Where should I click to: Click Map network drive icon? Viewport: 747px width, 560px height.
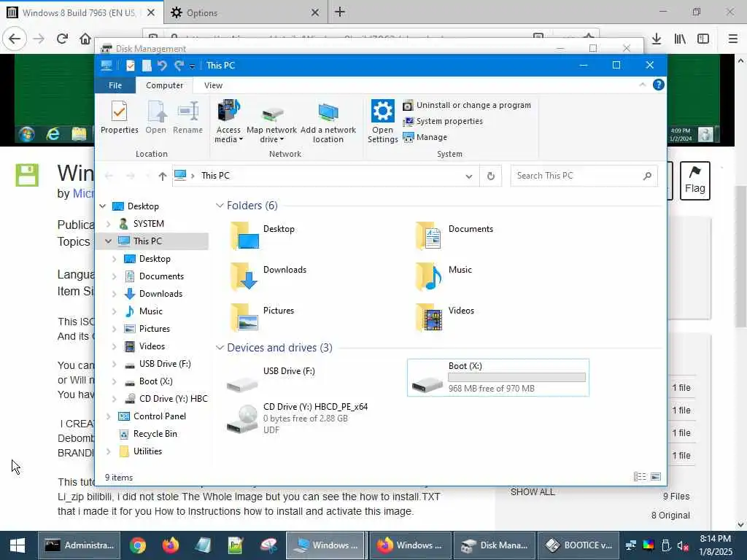[x=271, y=122]
